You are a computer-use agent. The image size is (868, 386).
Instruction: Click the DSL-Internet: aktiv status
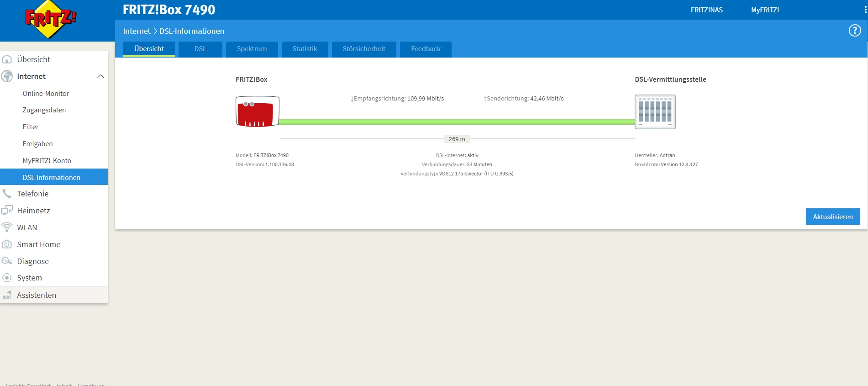pyautogui.click(x=457, y=155)
